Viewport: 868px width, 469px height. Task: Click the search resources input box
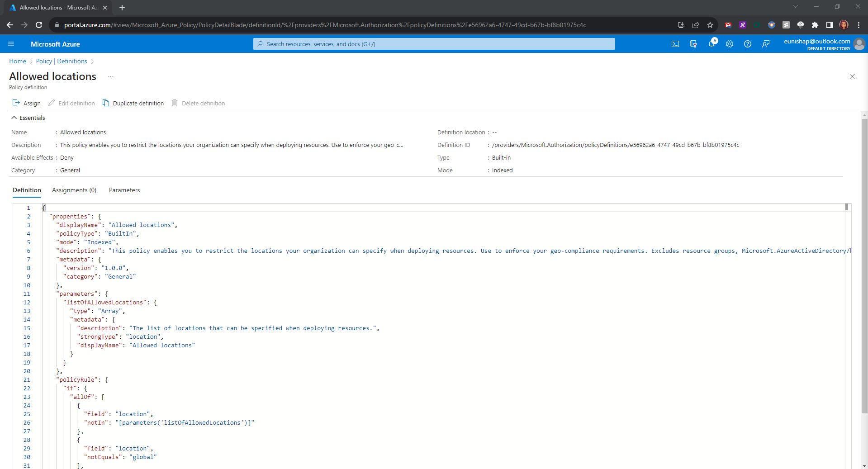tap(434, 44)
